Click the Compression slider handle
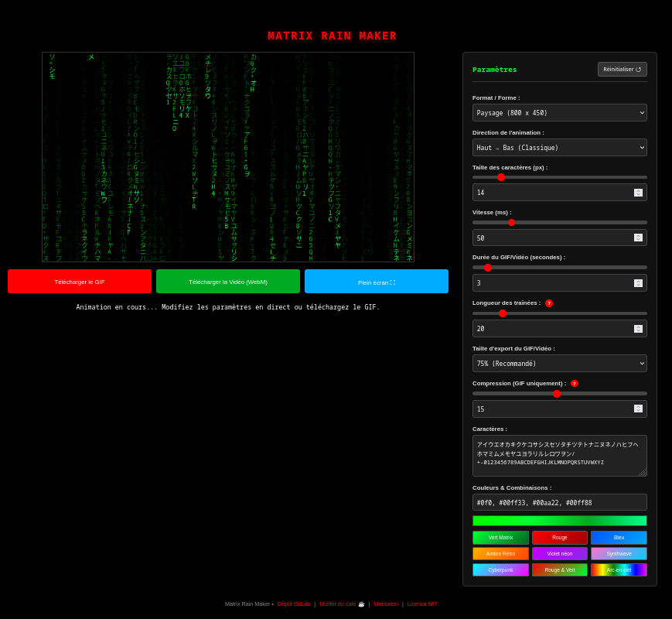This screenshot has width=672, height=619. click(x=557, y=394)
